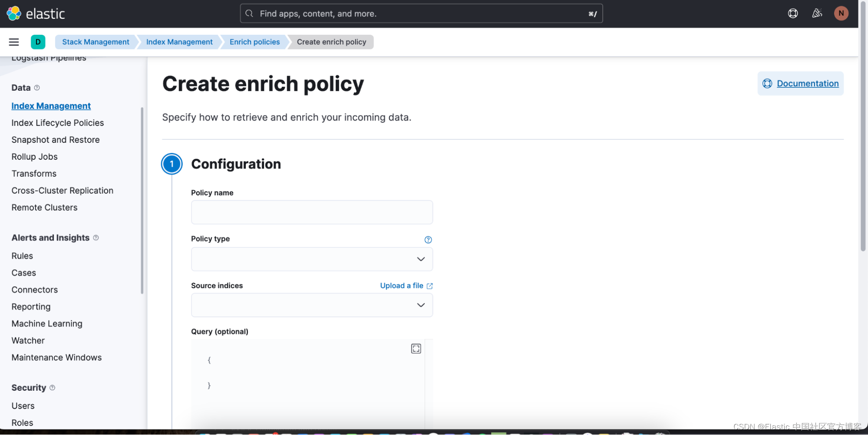
Task: Open Remote Clusters page
Action: click(x=44, y=208)
